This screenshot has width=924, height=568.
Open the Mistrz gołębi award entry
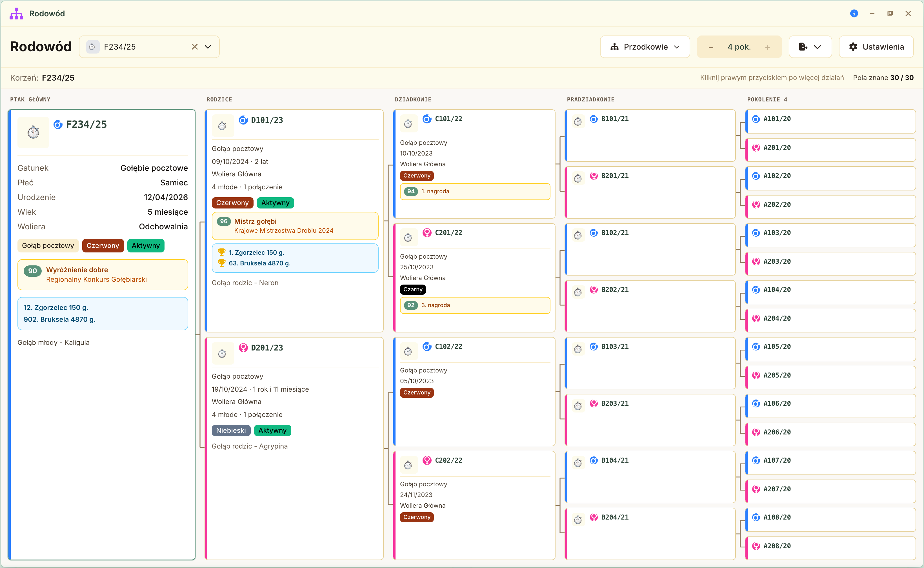click(295, 226)
